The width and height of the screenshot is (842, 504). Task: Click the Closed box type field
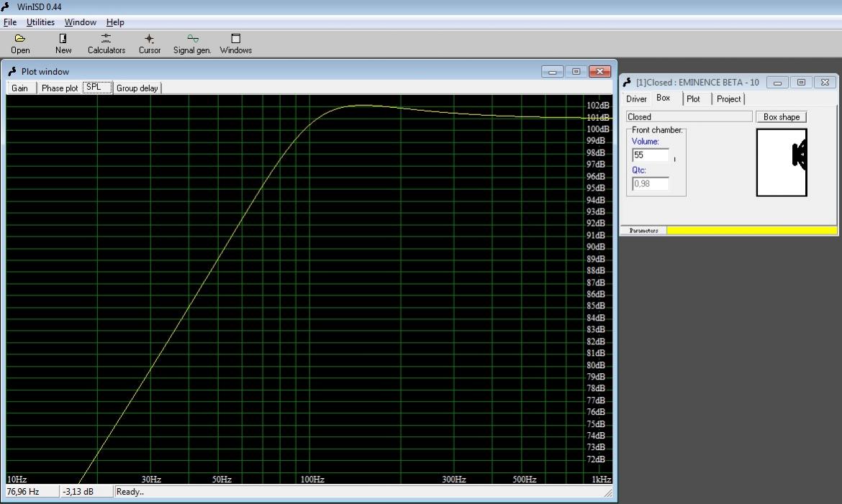(689, 117)
